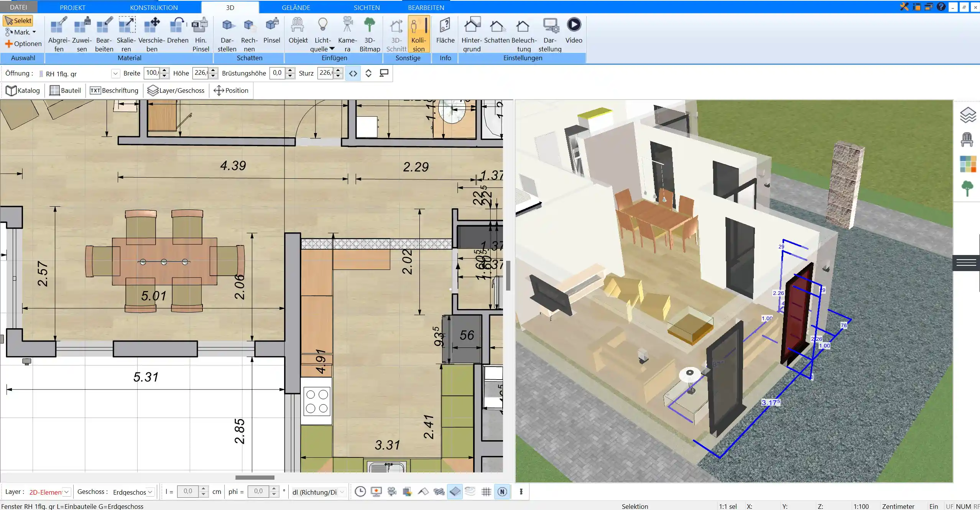980x510 pixels.
Task: Click the Beschriftung button
Action: point(114,90)
